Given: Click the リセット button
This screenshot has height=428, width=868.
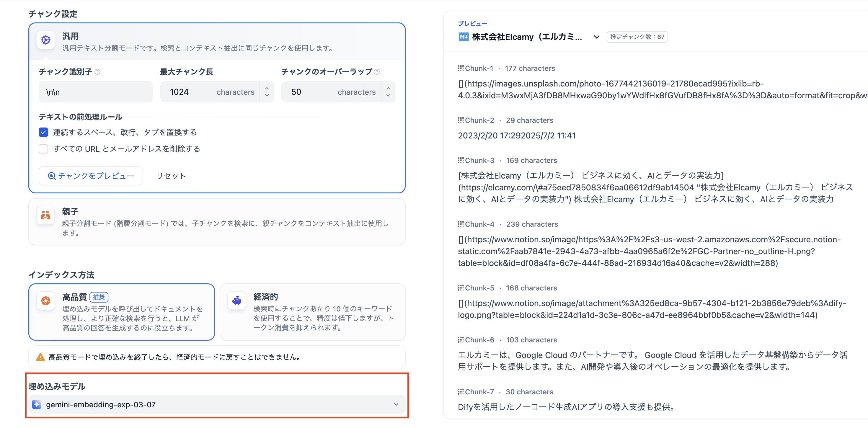Looking at the screenshot, I should pyautogui.click(x=171, y=176).
